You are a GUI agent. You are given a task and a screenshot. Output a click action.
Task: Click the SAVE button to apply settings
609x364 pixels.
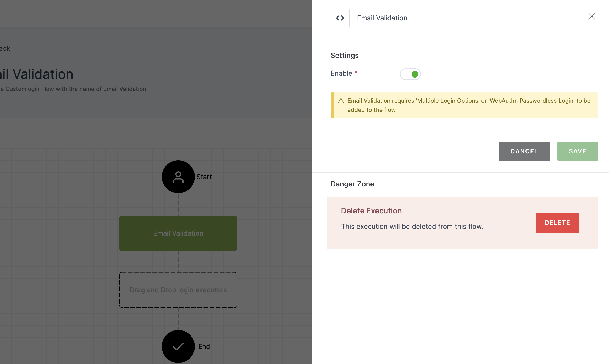[577, 151]
